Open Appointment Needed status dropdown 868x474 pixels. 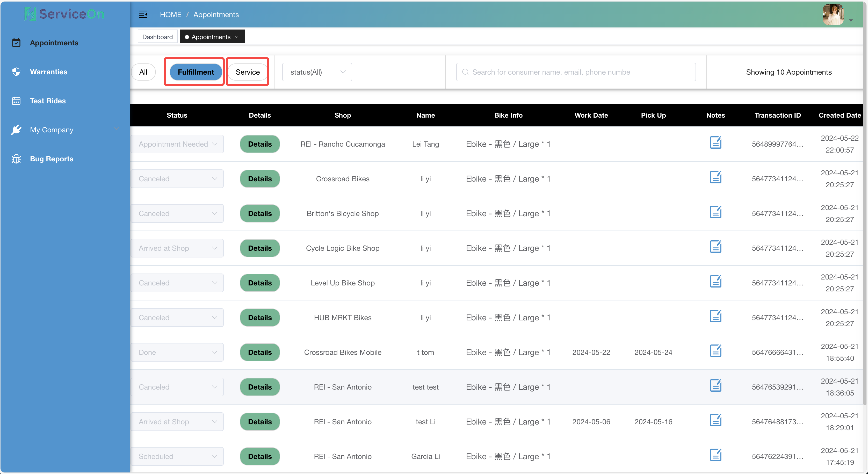pos(177,144)
